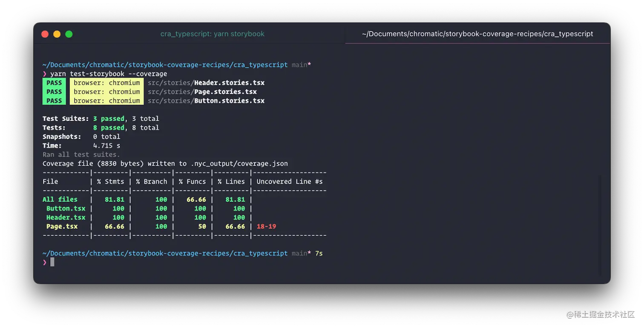Click browser: chromium label on Page row

click(106, 91)
